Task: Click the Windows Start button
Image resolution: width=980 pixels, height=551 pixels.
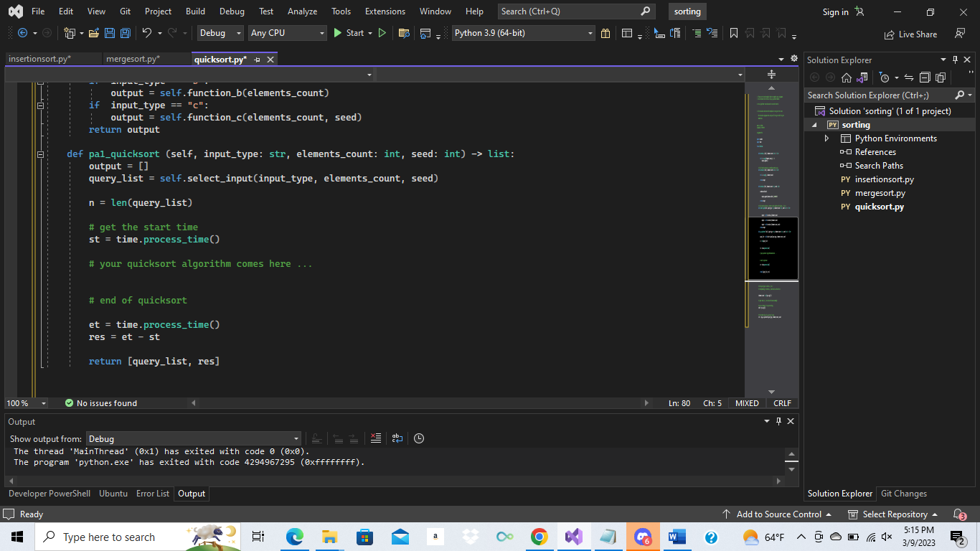Action: pos(17,537)
